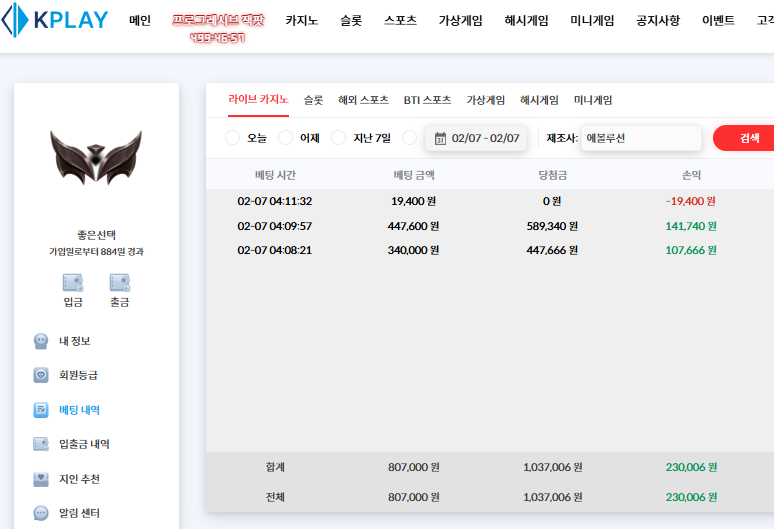Open the 입금 deposit icon
Screen dimensions: 774x529
tap(73, 282)
